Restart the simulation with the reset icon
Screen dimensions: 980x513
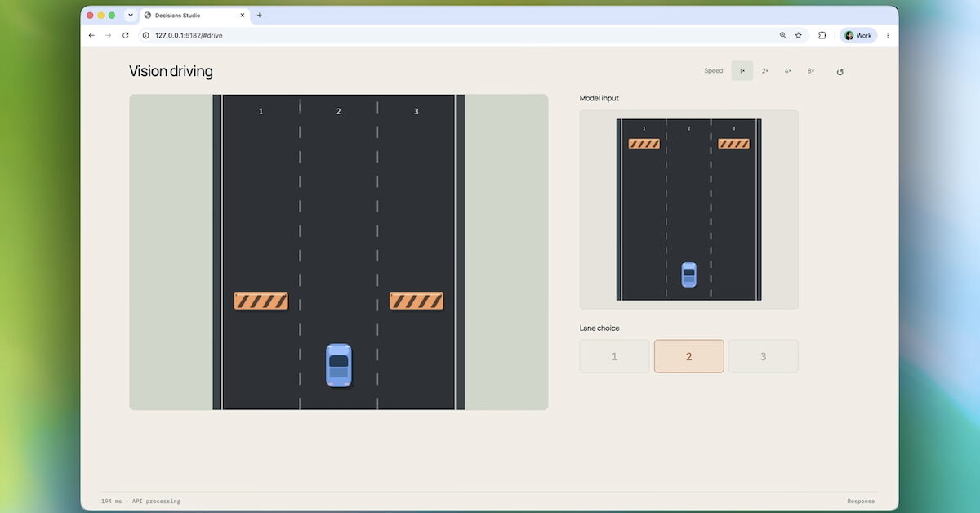(x=840, y=72)
